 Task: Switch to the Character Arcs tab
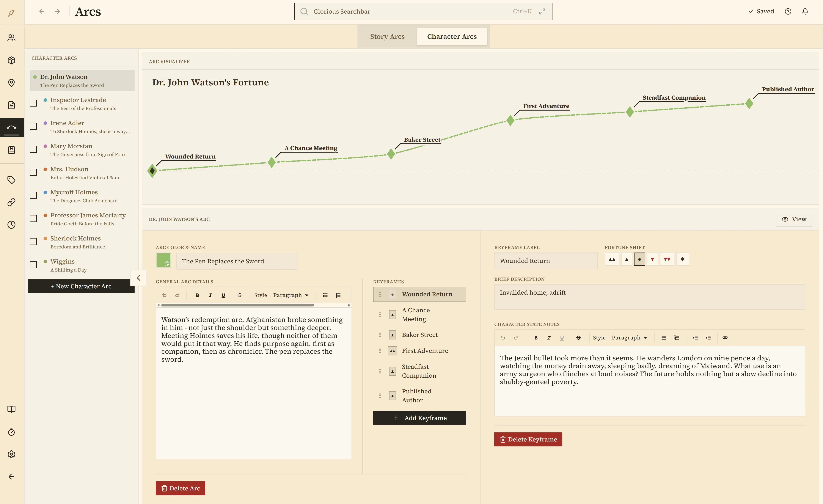(x=452, y=36)
